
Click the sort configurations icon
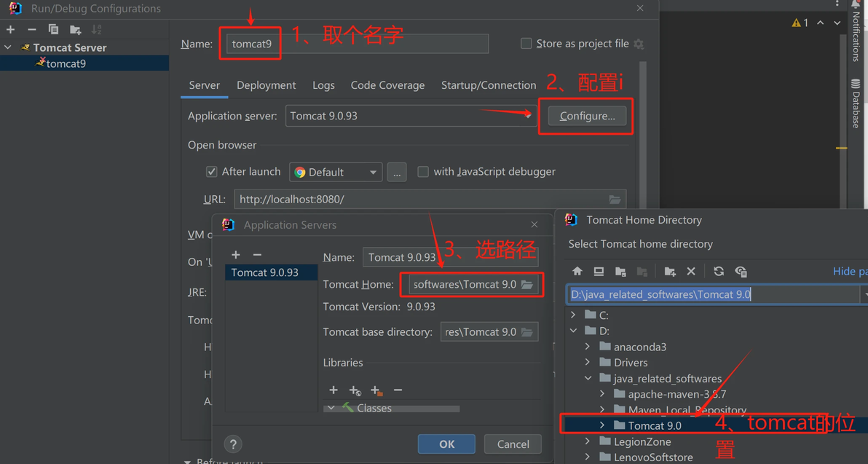point(96,29)
